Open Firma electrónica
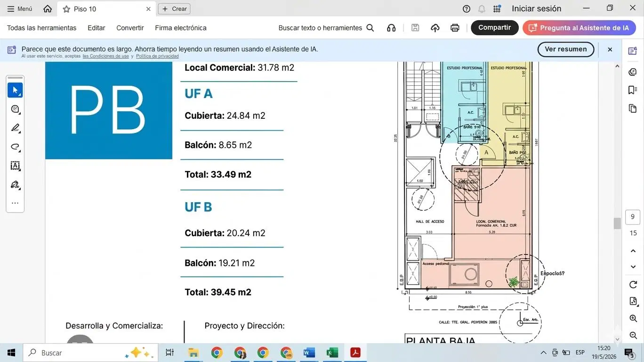 [x=181, y=28]
